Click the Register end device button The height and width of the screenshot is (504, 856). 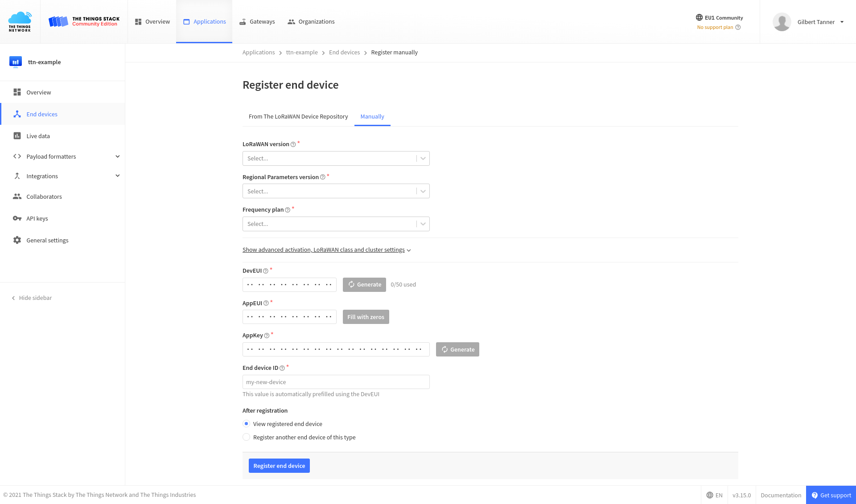tap(279, 466)
